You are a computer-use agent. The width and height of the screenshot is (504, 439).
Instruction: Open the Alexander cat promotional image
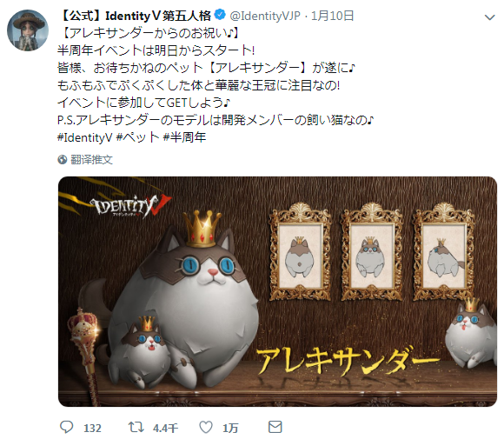point(277,291)
